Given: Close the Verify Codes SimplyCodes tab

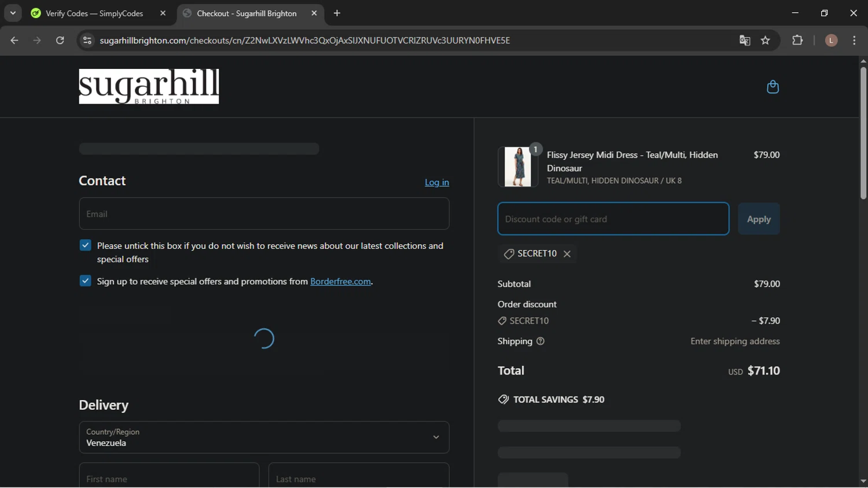Looking at the screenshot, I should point(163,13).
